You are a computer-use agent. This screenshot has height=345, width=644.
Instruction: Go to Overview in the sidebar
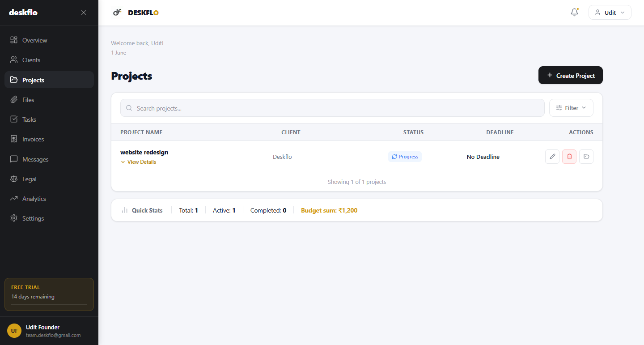[49, 40]
